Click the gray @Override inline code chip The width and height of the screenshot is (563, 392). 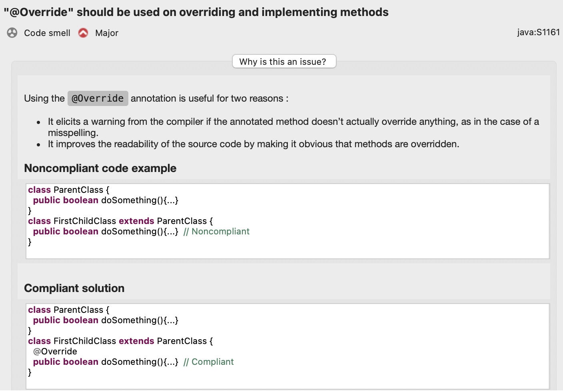click(98, 98)
